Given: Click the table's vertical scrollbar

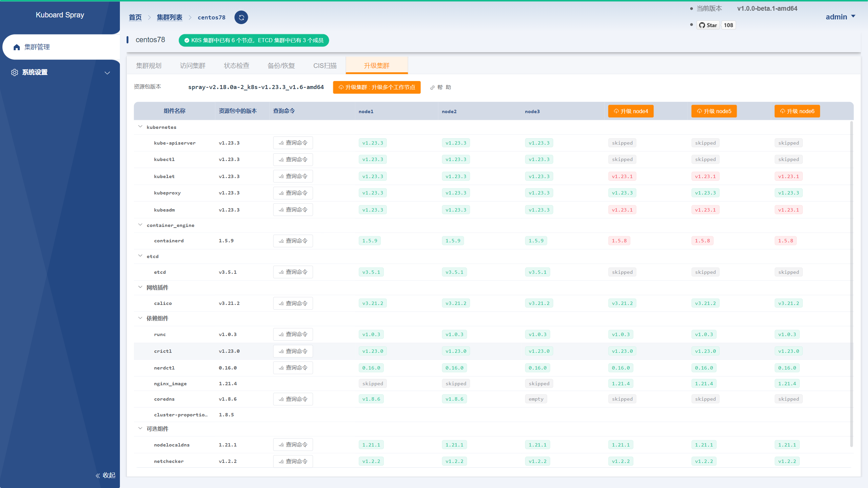Looking at the screenshot, I should point(852,284).
